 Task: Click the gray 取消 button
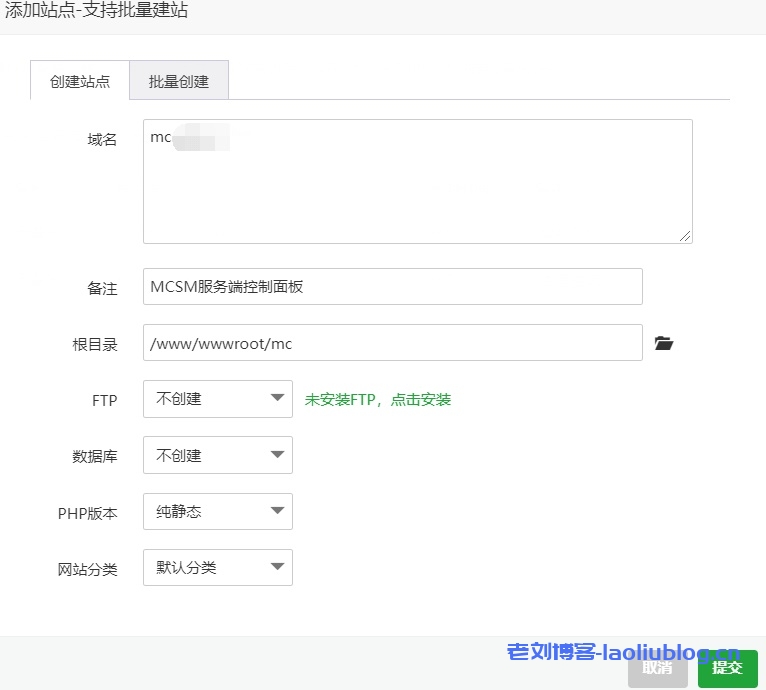pyautogui.click(x=658, y=667)
